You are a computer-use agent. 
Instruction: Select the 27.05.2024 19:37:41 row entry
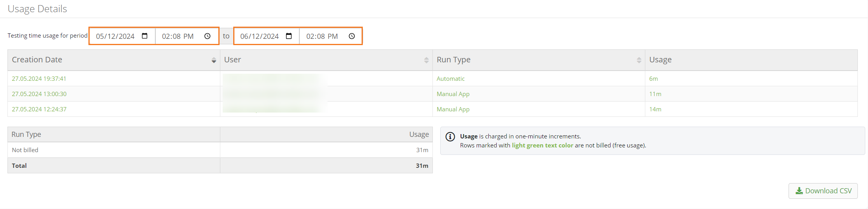coord(39,78)
